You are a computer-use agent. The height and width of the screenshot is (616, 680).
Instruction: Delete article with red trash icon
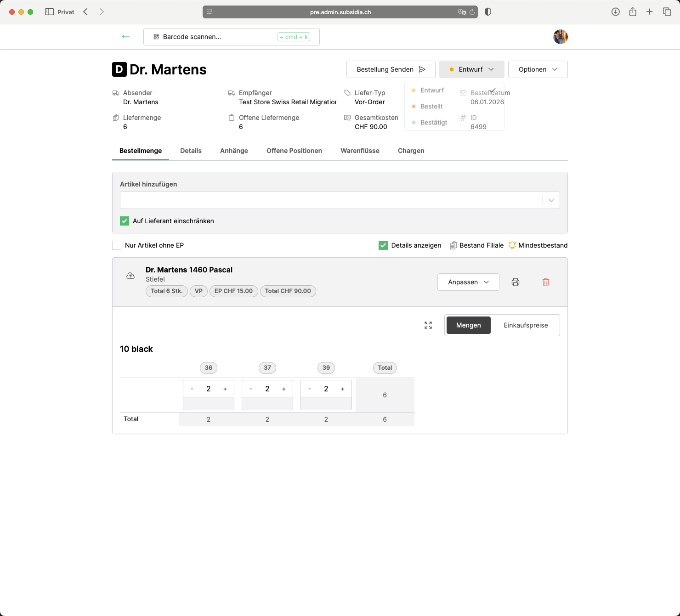(546, 282)
